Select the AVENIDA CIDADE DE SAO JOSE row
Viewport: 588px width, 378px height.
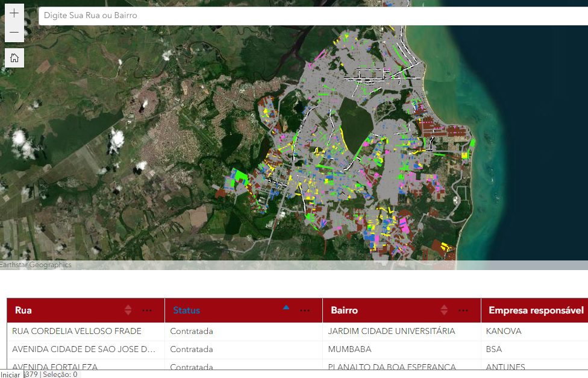point(298,350)
